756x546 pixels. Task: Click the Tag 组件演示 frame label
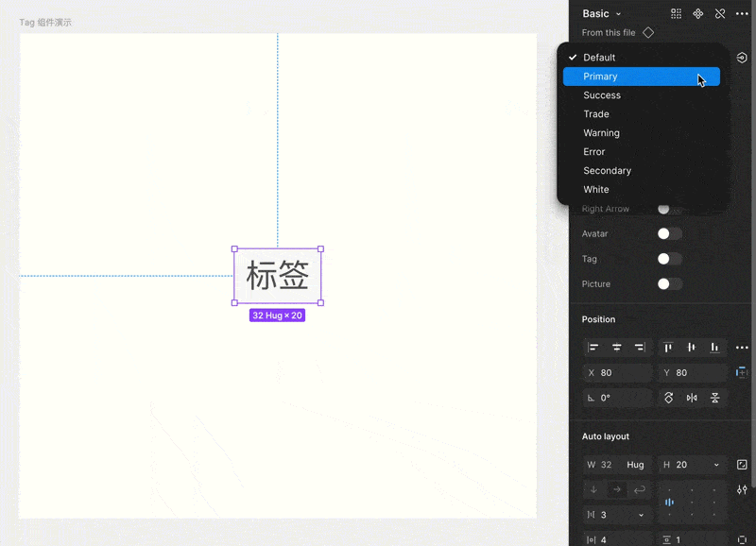(x=45, y=22)
